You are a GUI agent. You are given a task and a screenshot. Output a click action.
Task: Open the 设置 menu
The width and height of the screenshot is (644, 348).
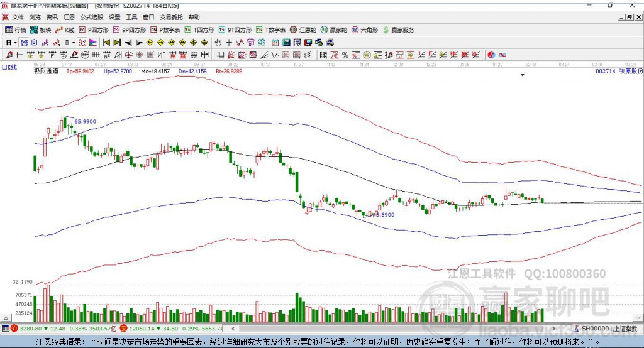pos(114,17)
